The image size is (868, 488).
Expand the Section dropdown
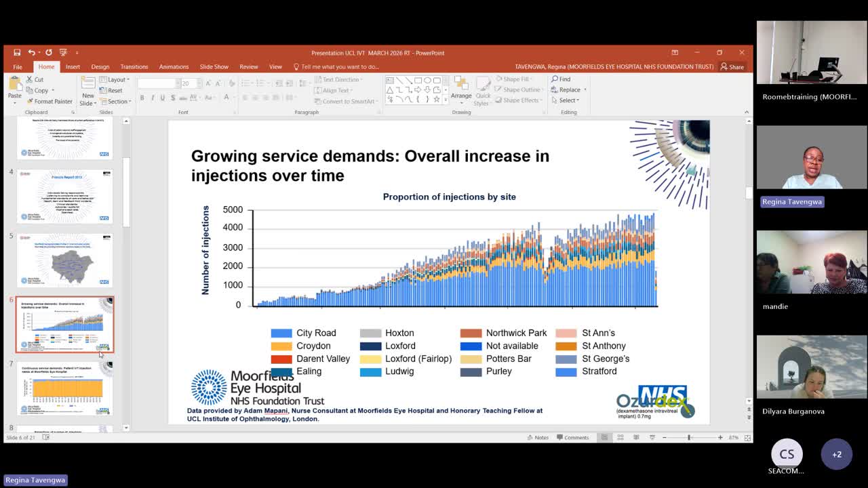click(116, 102)
